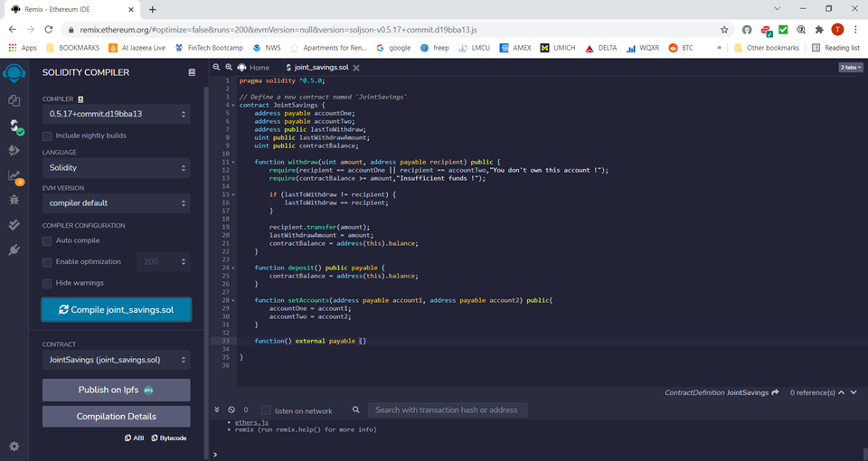Click the transaction hash search field

point(448,410)
